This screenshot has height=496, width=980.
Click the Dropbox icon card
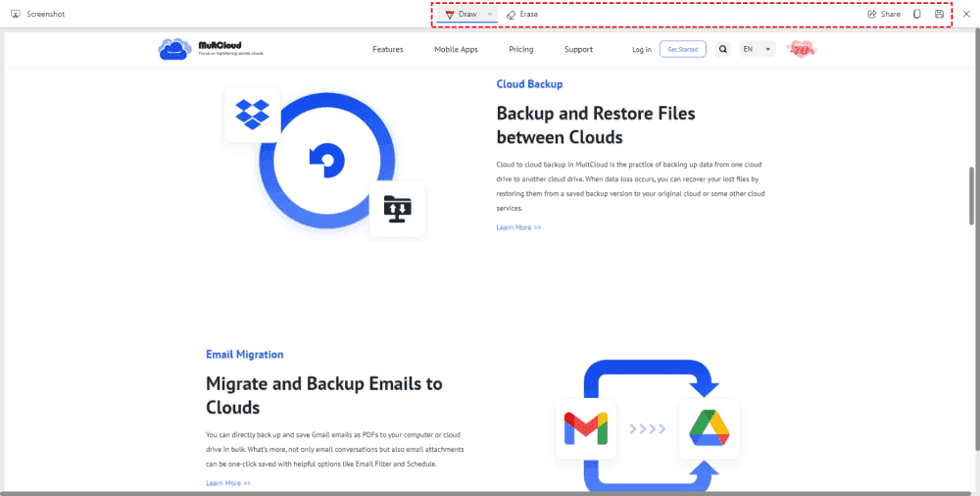coord(253,114)
